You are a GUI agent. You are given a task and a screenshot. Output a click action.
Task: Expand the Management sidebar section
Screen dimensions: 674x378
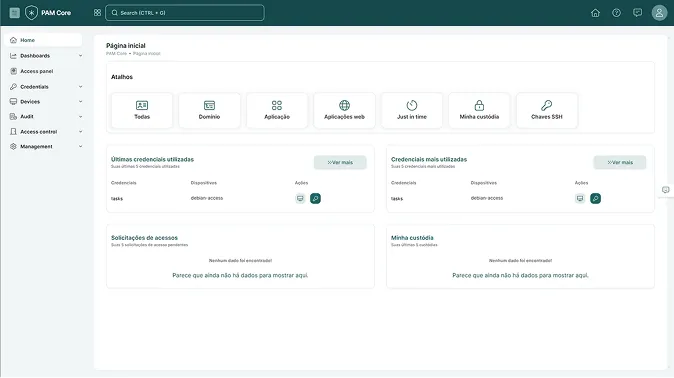coord(45,146)
